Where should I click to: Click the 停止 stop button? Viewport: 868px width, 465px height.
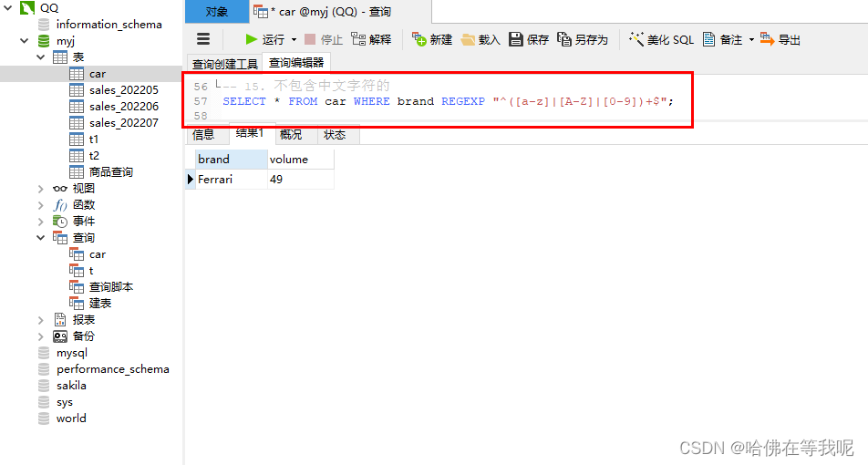coord(324,39)
